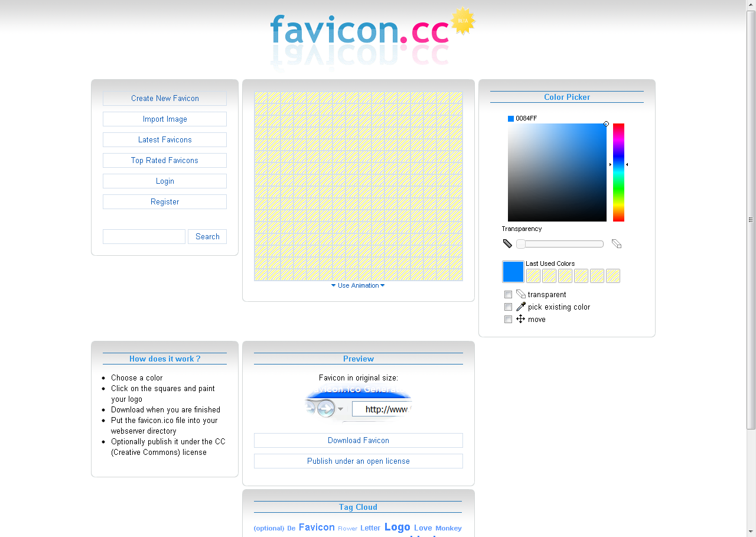This screenshot has height=537, width=756.
Task: Select the large current blue color swatch
Action: tap(513, 272)
